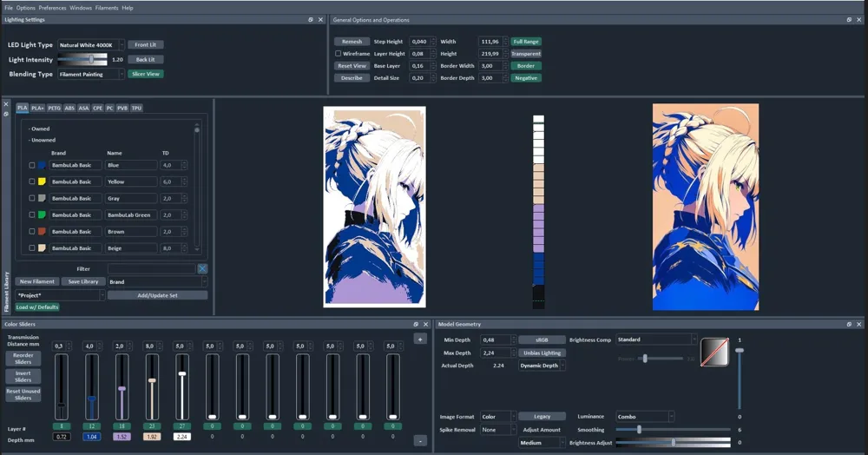
Task: Open the Blending Type dropdown
Action: pyautogui.click(x=91, y=74)
